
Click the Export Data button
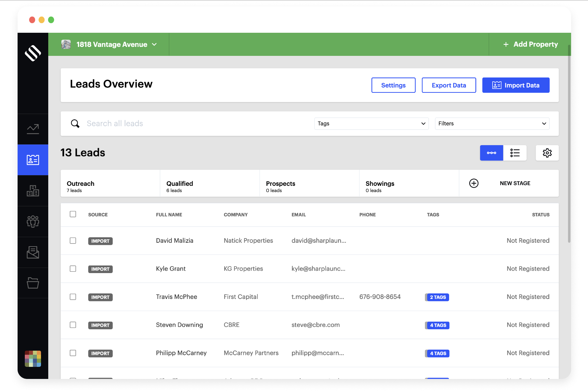click(449, 85)
